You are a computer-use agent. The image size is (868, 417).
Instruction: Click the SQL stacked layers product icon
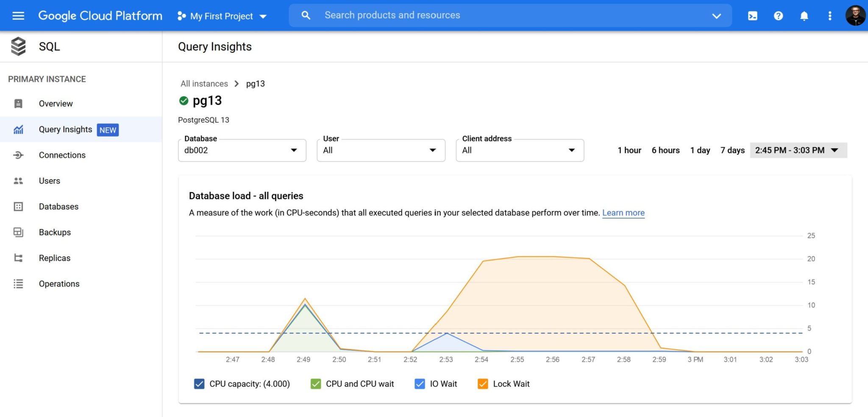point(18,46)
